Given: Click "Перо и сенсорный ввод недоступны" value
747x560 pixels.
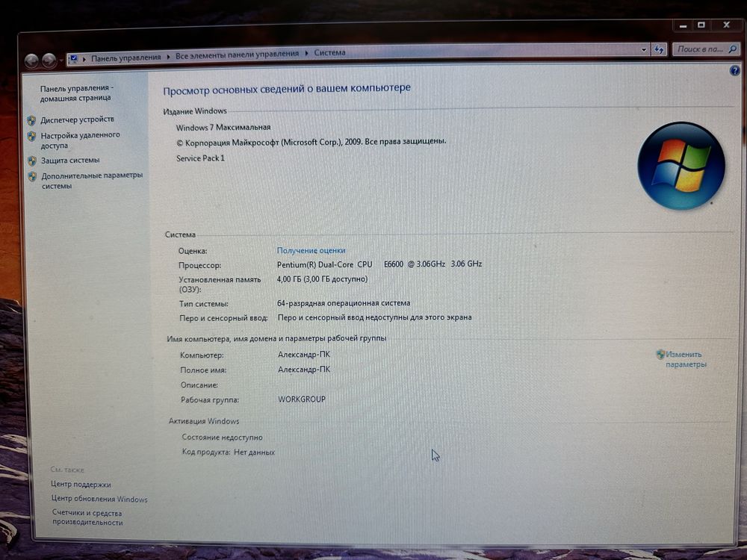Looking at the screenshot, I should [374, 317].
